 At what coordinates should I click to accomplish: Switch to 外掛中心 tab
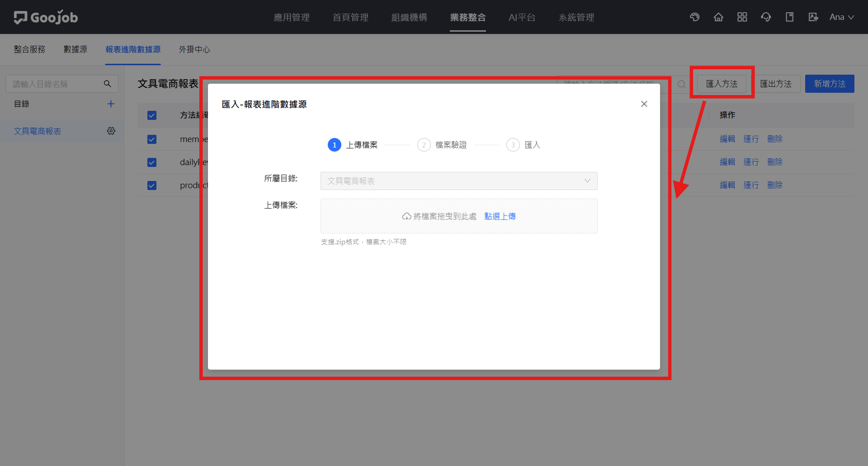[194, 49]
